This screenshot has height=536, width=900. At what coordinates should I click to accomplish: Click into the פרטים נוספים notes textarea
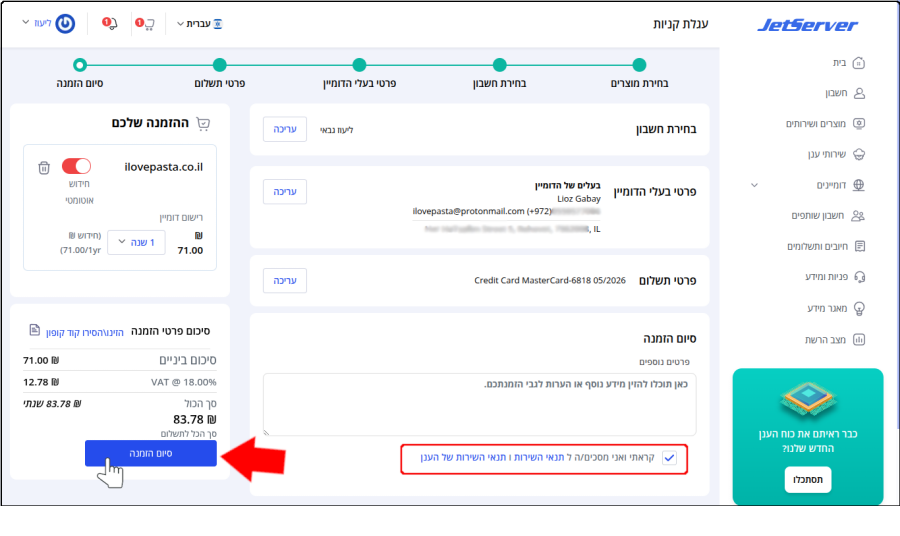479,404
